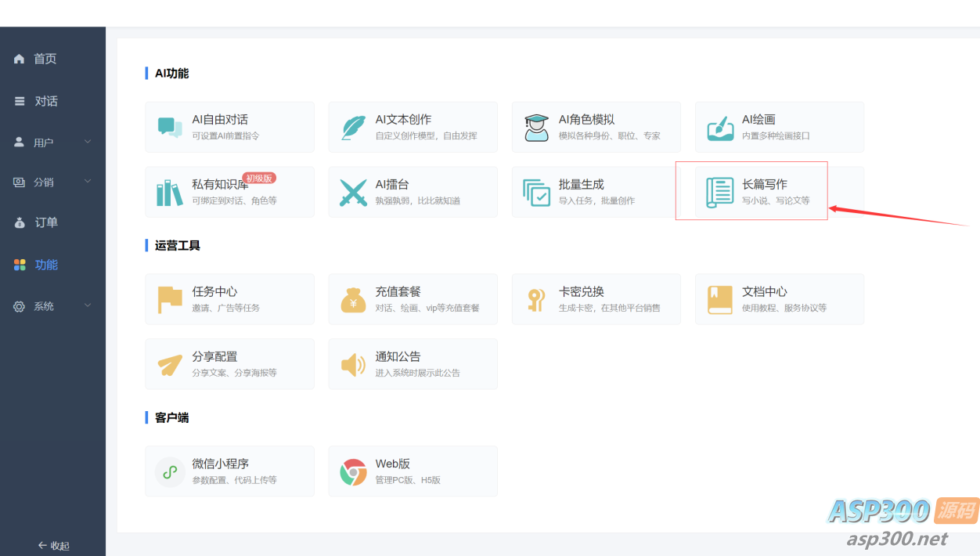
Task: Click text 进入系统时展示此公告
Action: (x=417, y=373)
